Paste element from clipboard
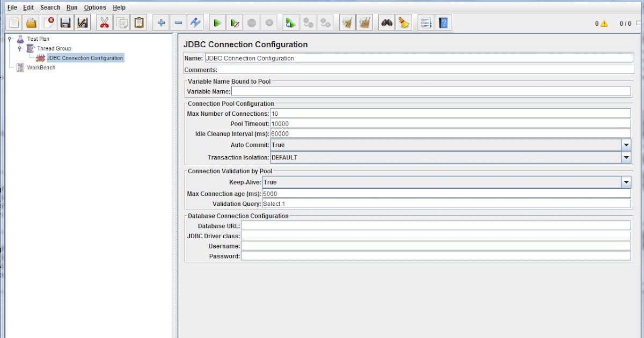 point(139,22)
